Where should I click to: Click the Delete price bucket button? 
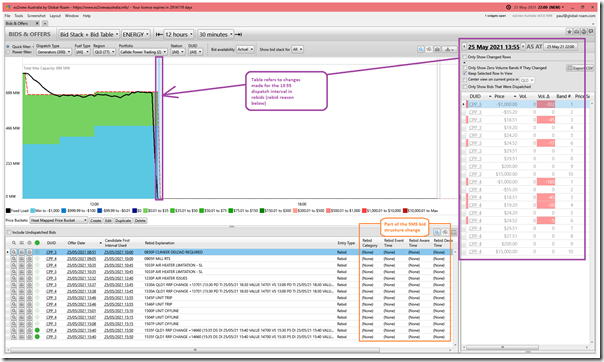tap(140, 221)
